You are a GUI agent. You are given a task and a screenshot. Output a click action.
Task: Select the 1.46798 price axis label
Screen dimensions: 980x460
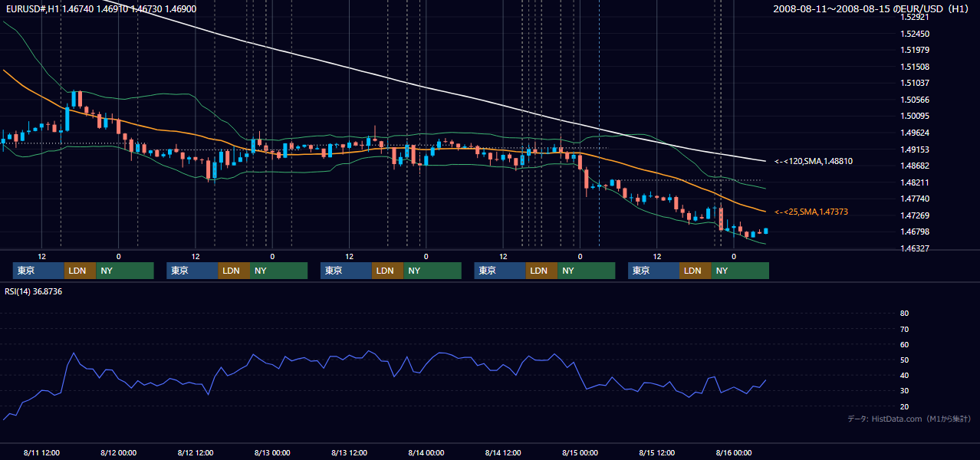point(915,232)
